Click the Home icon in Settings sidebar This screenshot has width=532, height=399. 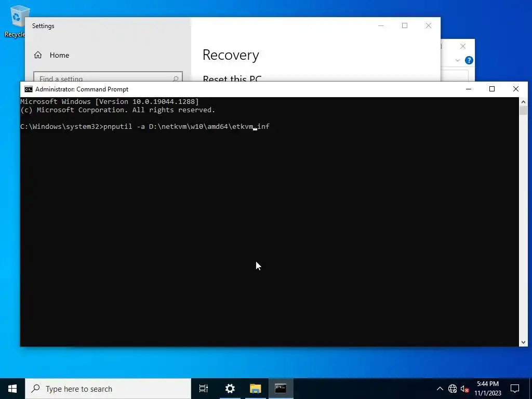(38, 55)
